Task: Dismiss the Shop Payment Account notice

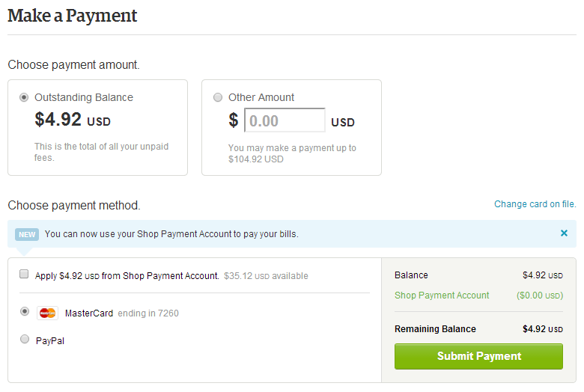Action: (564, 233)
